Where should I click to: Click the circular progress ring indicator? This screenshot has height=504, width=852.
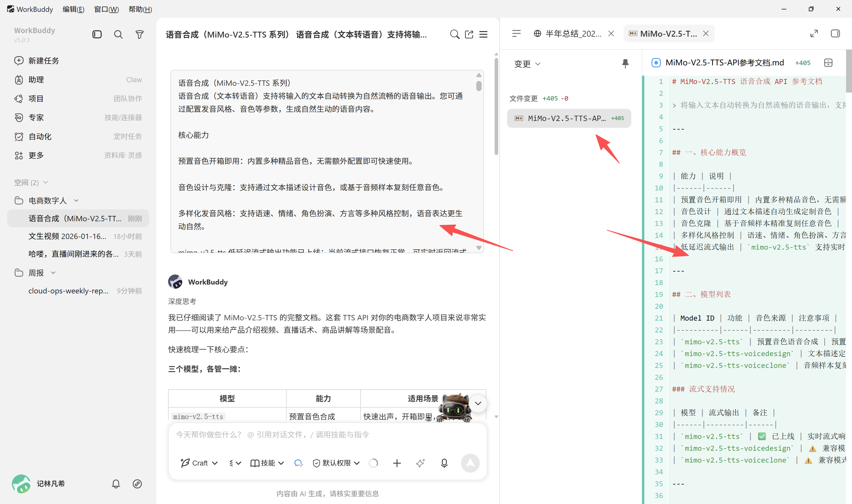(x=374, y=463)
